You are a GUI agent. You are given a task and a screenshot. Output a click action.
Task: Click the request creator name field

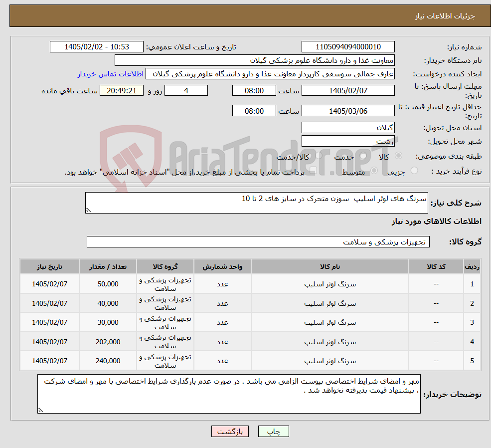pos(270,74)
